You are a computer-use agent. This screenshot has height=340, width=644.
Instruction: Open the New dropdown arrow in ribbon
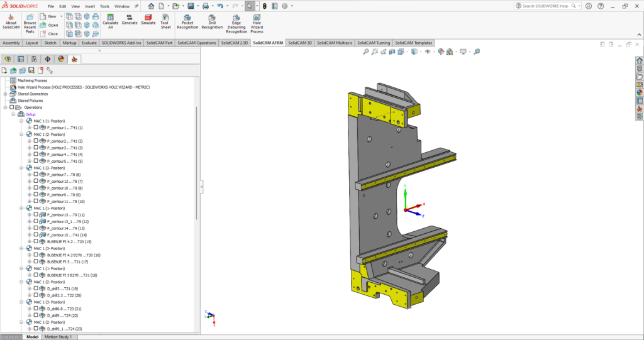pos(62,16)
